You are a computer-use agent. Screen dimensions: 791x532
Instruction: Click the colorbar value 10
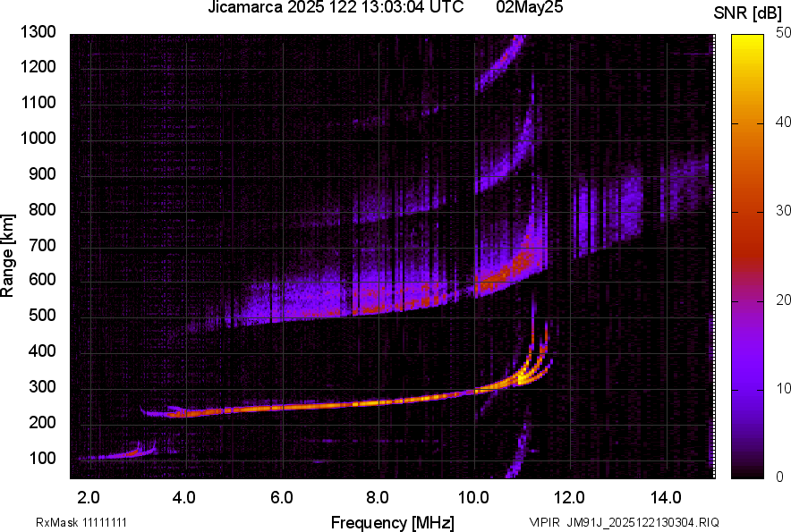click(x=783, y=388)
